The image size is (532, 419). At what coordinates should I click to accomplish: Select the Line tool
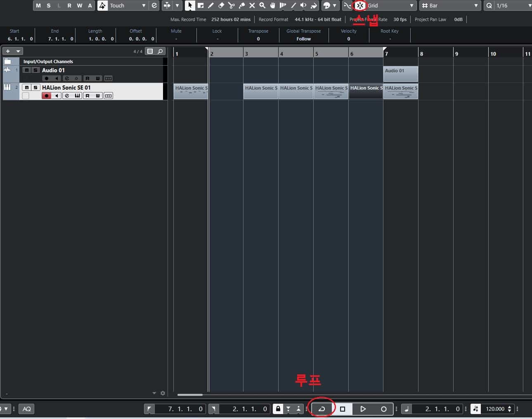click(x=293, y=5)
